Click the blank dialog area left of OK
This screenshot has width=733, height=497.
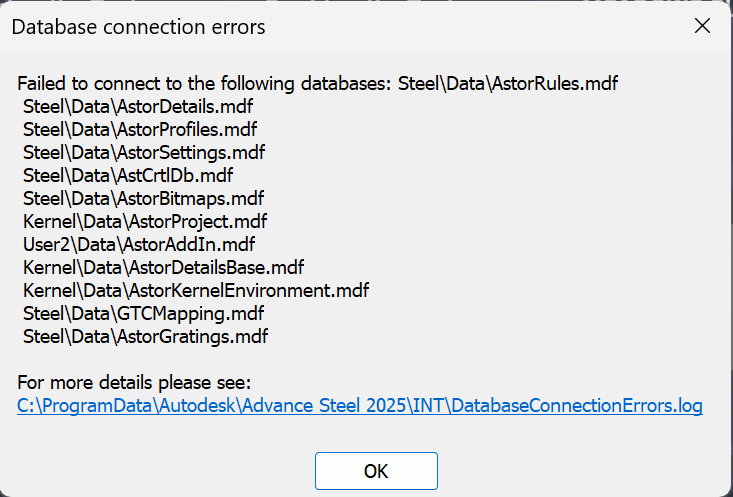[160, 471]
